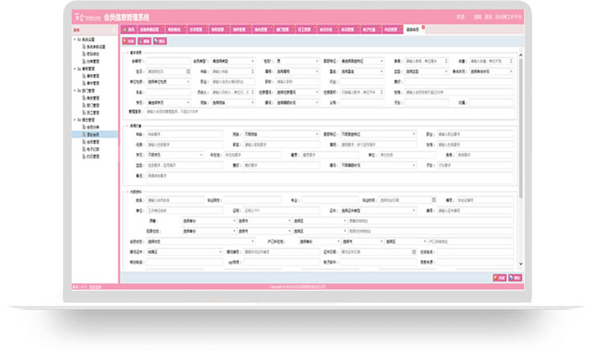Click the first button in the top toolbar
The width and height of the screenshot is (592, 364).
pos(128,40)
